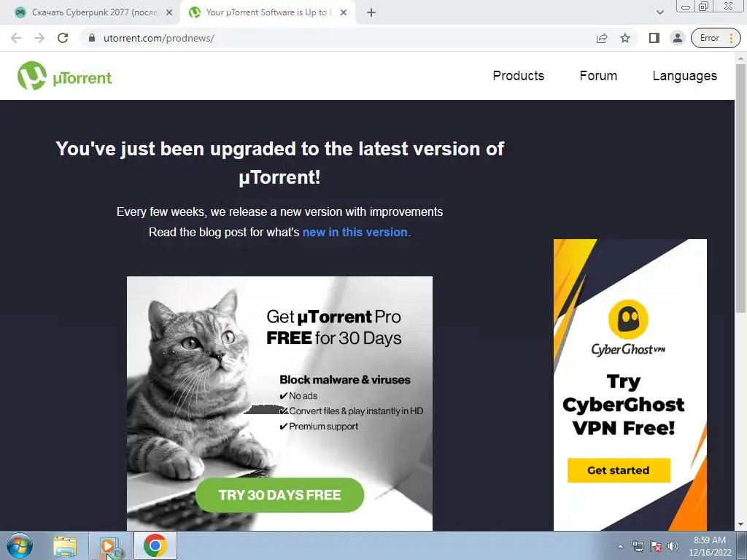Click the µTorrent logo in the header
Image resolution: width=747 pixels, height=560 pixels.
(x=65, y=76)
